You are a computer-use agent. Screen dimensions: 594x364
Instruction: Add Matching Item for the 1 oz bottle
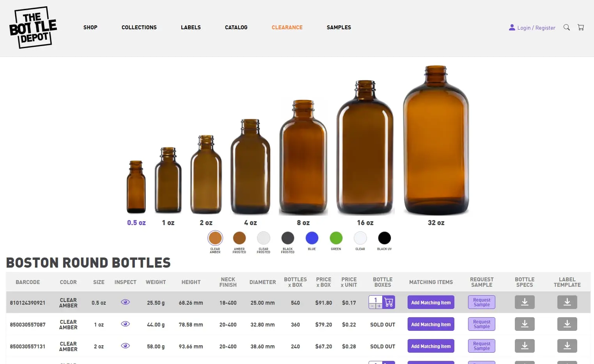point(431,324)
